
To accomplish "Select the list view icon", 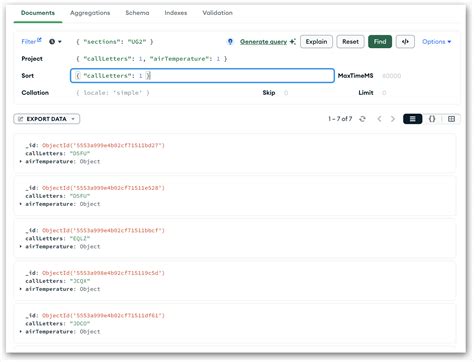I will point(412,119).
